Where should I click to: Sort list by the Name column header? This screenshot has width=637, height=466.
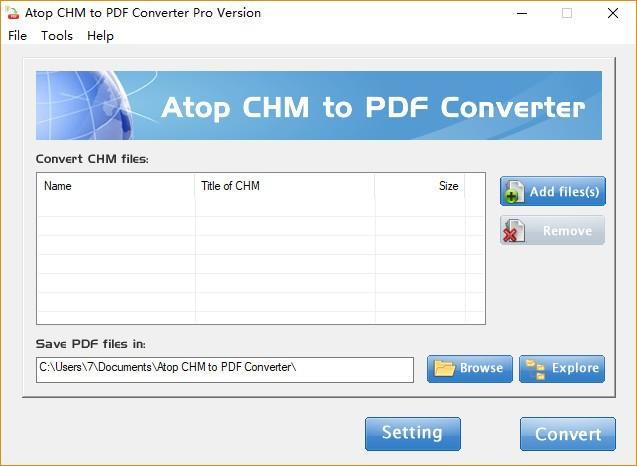tap(116, 186)
